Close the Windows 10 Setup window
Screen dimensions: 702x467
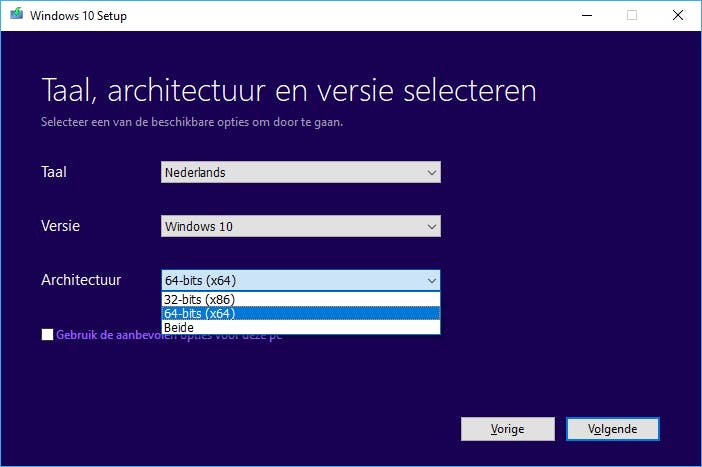[x=677, y=16]
